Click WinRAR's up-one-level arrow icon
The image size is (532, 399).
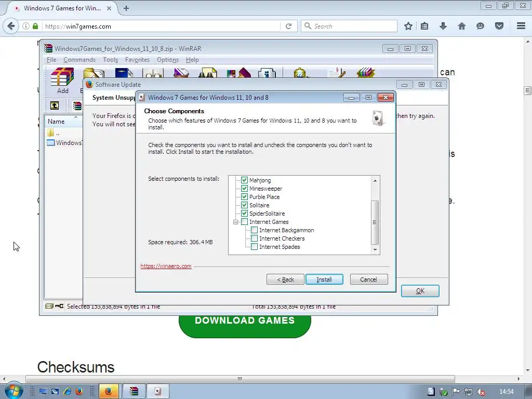pyautogui.click(x=55, y=105)
